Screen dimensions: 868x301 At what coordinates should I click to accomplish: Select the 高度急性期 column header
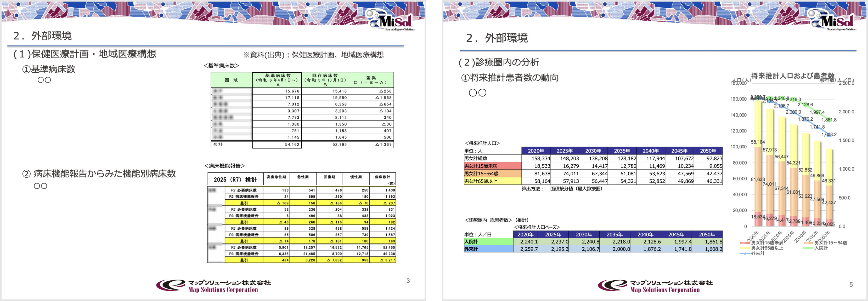[x=276, y=177]
